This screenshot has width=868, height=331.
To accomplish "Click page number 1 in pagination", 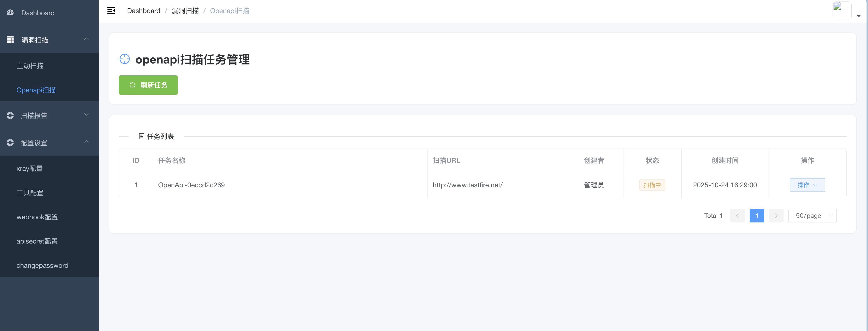I will pos(756,216).
